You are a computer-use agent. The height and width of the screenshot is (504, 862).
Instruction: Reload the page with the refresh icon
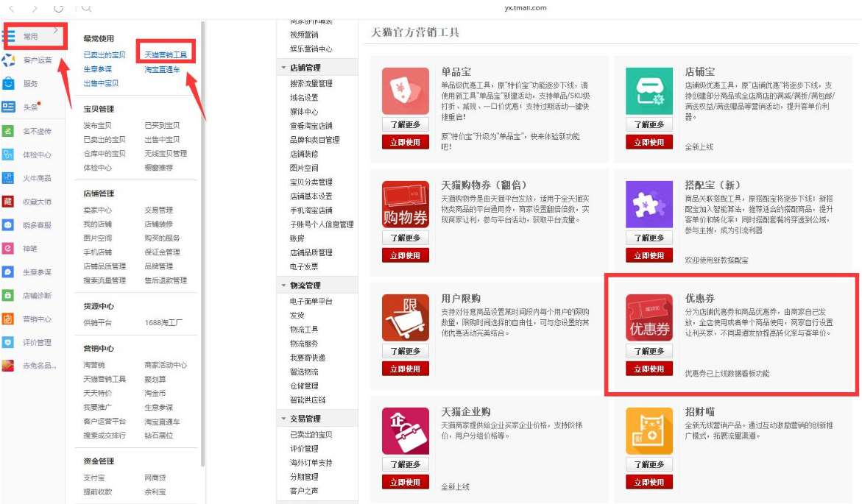click(58, 8)
